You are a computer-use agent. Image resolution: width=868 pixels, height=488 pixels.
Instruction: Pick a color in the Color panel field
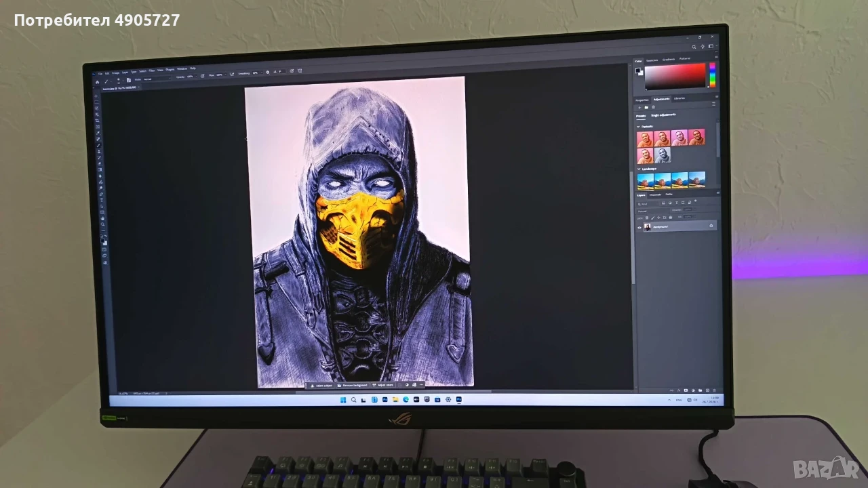[675, 77]
